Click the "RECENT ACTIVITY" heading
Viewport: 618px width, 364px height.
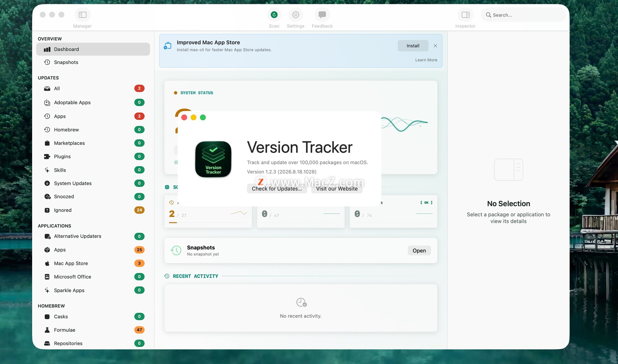(195, 276)
